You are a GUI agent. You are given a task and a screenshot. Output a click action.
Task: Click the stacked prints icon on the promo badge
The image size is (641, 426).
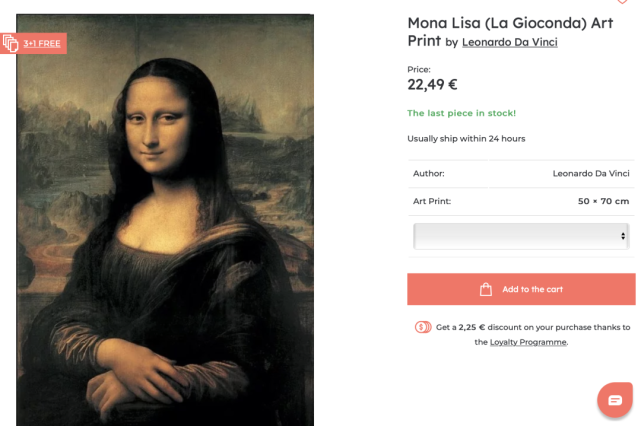11,43
